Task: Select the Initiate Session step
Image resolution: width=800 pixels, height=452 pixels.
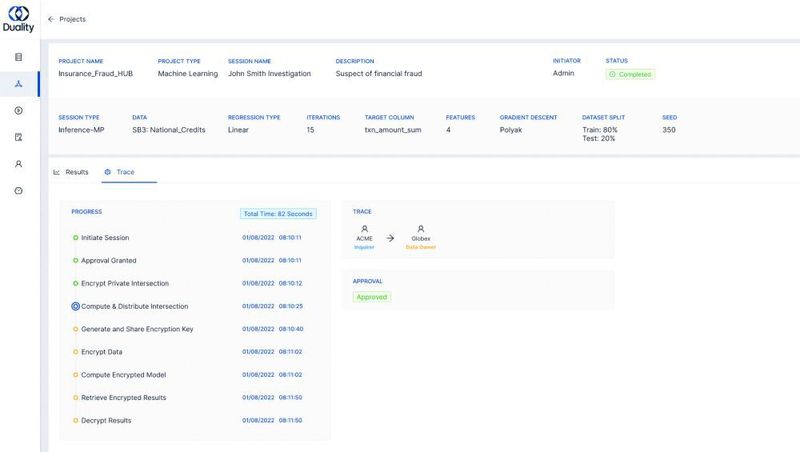Action: [x=105, y=238]
